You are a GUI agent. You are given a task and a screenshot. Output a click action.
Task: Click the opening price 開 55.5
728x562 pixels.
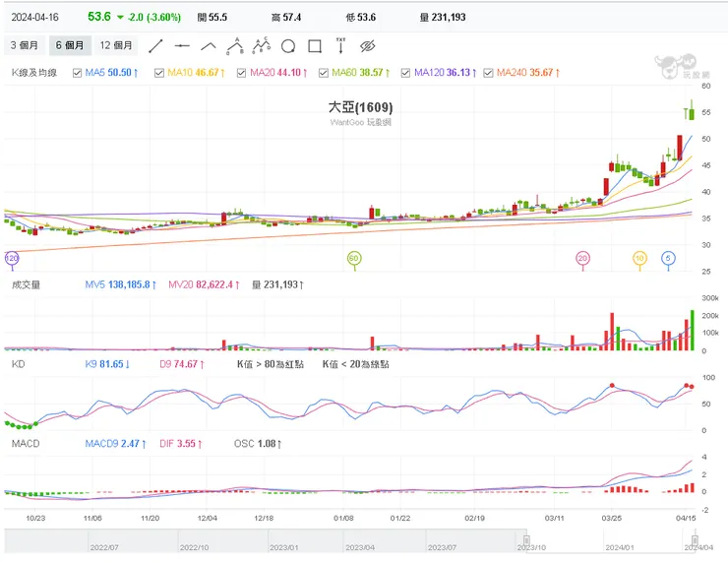pyautogui.click(x=212, y=17)
